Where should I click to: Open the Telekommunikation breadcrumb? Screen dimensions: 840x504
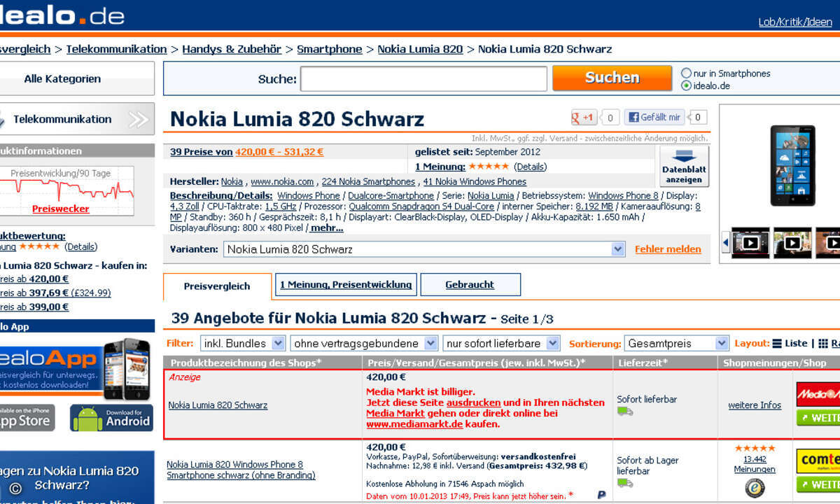[116, 49]
